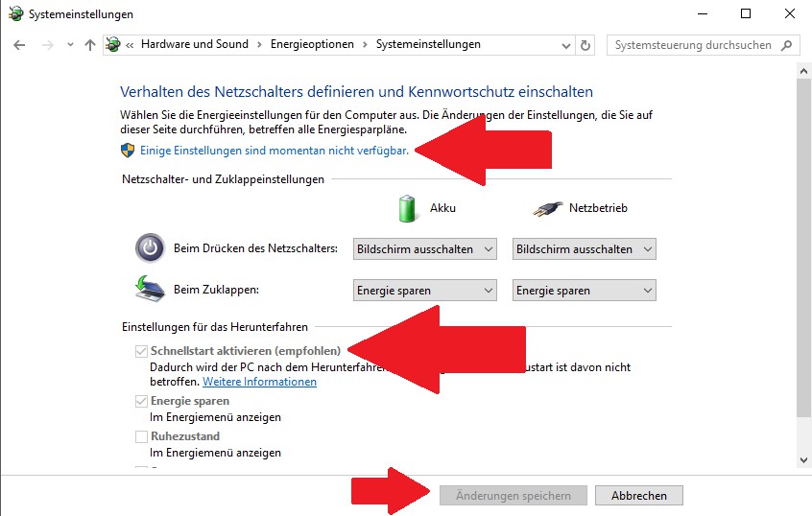Click the forward navigation arrow
Viewport: 812px width, 516px height.
coord(48,45)
